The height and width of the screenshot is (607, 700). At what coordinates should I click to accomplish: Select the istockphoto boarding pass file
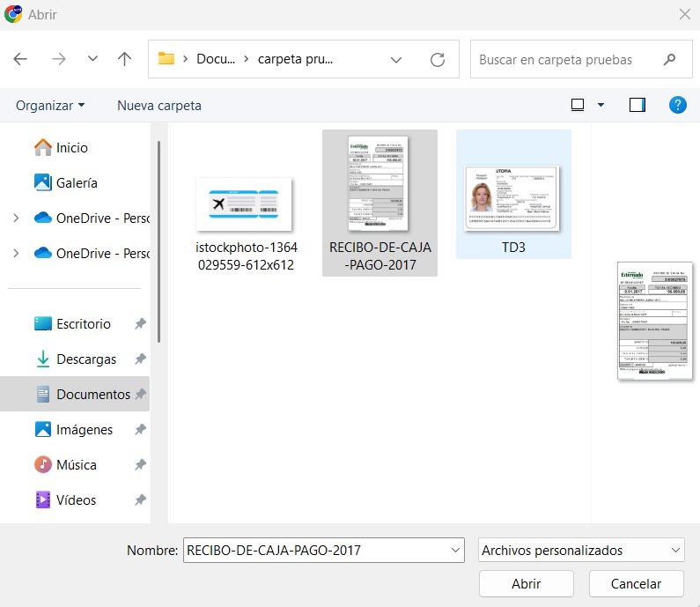(245, 216)
